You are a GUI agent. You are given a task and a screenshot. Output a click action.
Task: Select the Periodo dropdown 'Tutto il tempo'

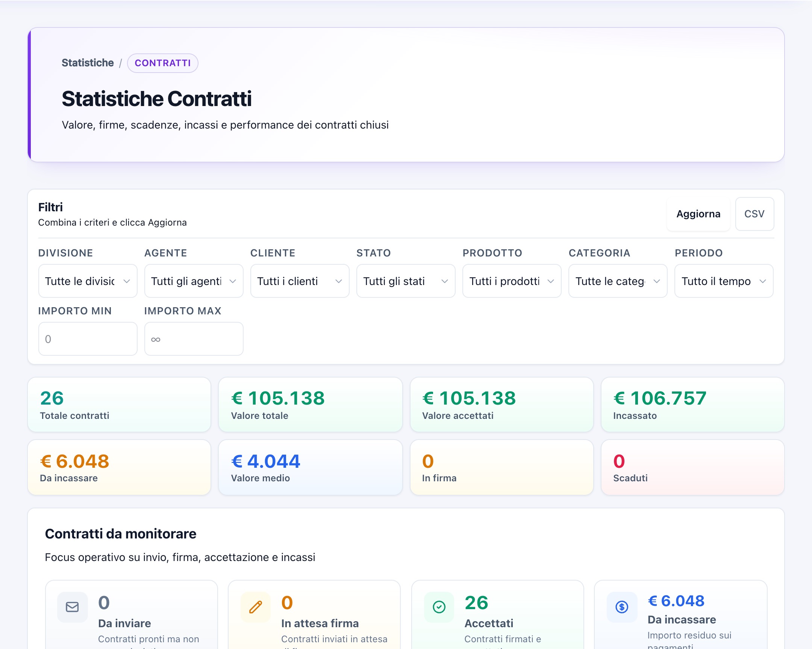click(x=724, y=281)
